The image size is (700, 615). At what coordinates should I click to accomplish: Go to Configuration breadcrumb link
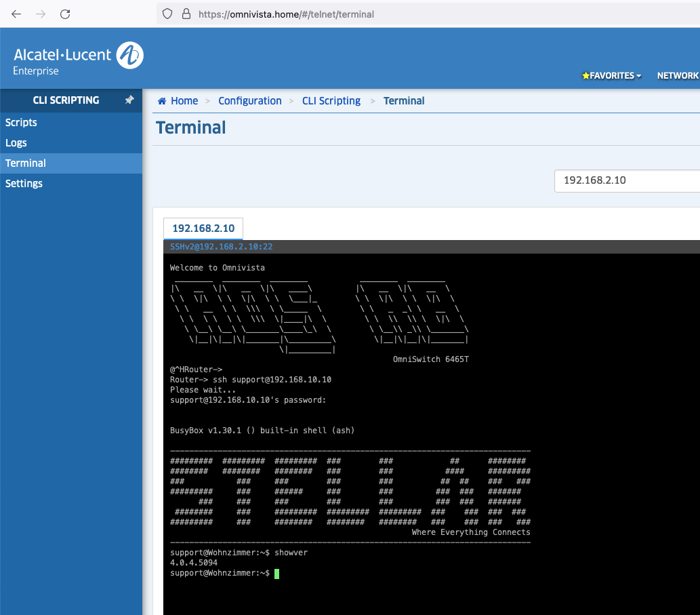[249, 101]
